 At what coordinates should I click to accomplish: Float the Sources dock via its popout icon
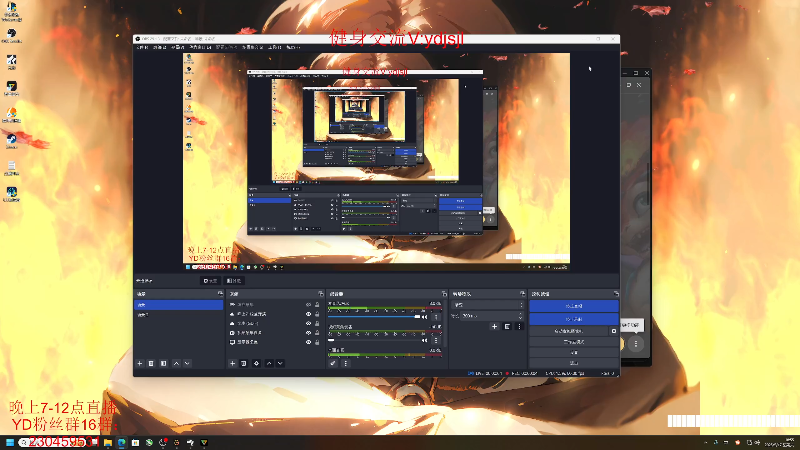(321, 294)
